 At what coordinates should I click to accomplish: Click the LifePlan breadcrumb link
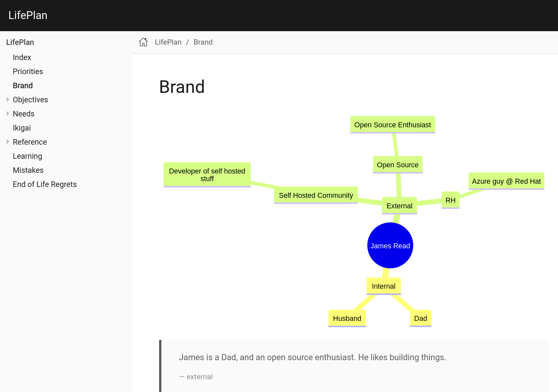click(168, 42)
